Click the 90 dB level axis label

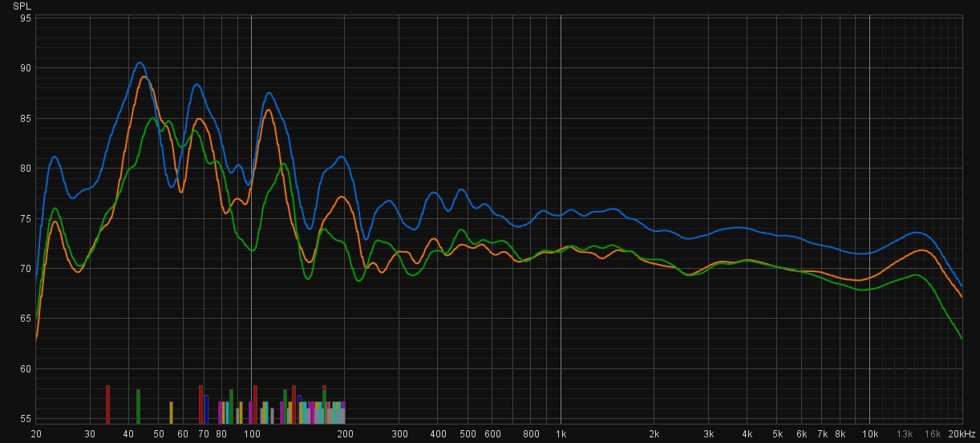(26, 68)
